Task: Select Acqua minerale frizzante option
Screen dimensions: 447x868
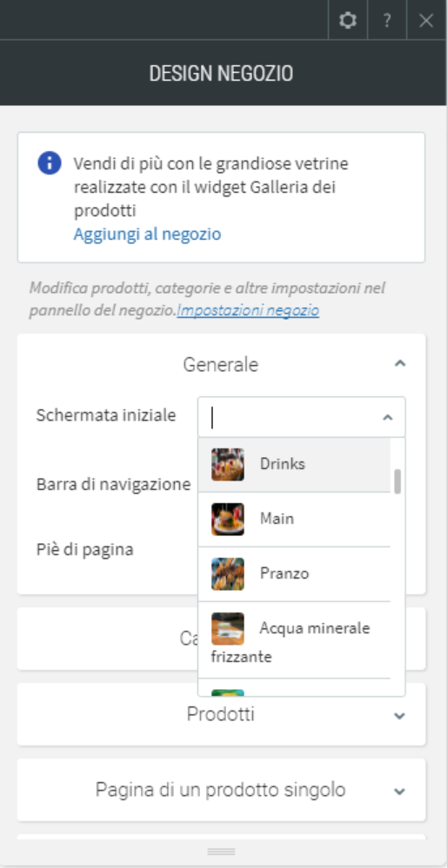Action: click(294, 640)
